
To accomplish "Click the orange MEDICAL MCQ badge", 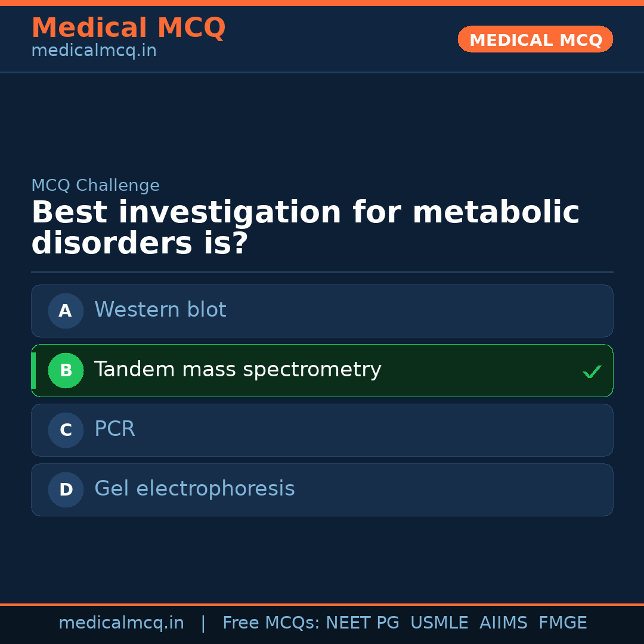I will point(535,39).
